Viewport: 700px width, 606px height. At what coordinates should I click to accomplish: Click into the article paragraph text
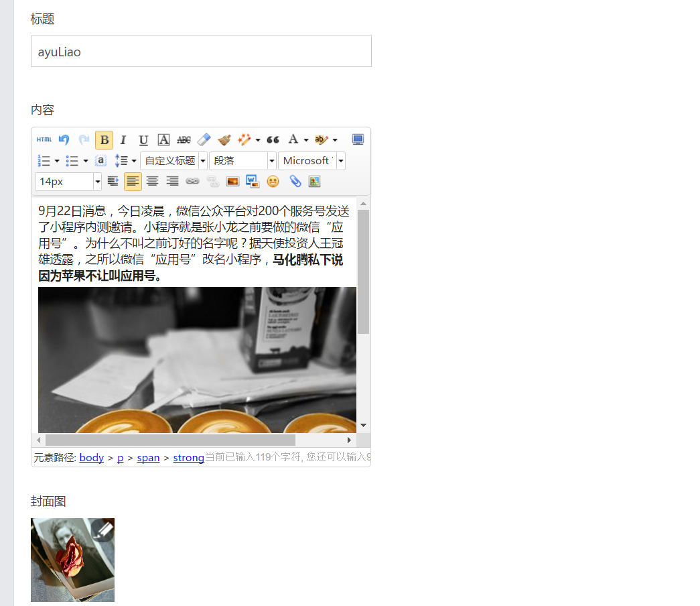coord(192,243)
